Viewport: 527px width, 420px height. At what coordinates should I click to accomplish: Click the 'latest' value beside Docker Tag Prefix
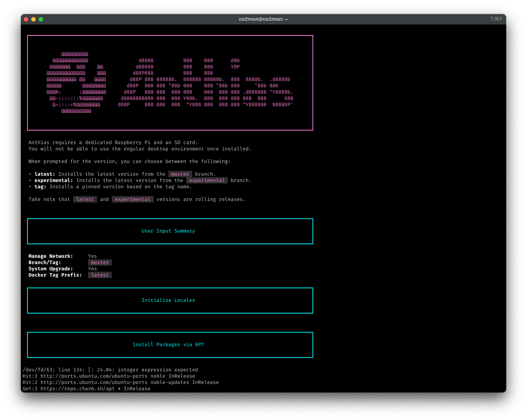[100, 275]
